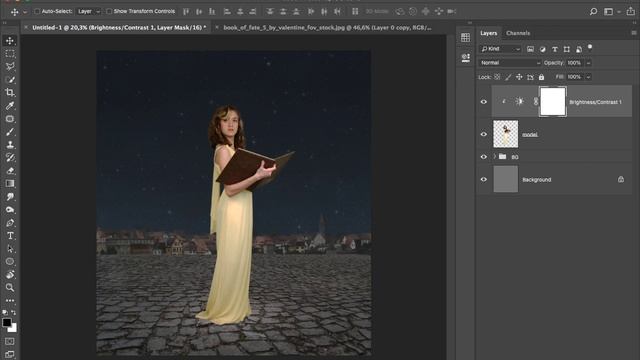Screen dimensions: 640x360
Task: Open Auto-Select Layer dropdown
Action: click(x=89, y=11)
